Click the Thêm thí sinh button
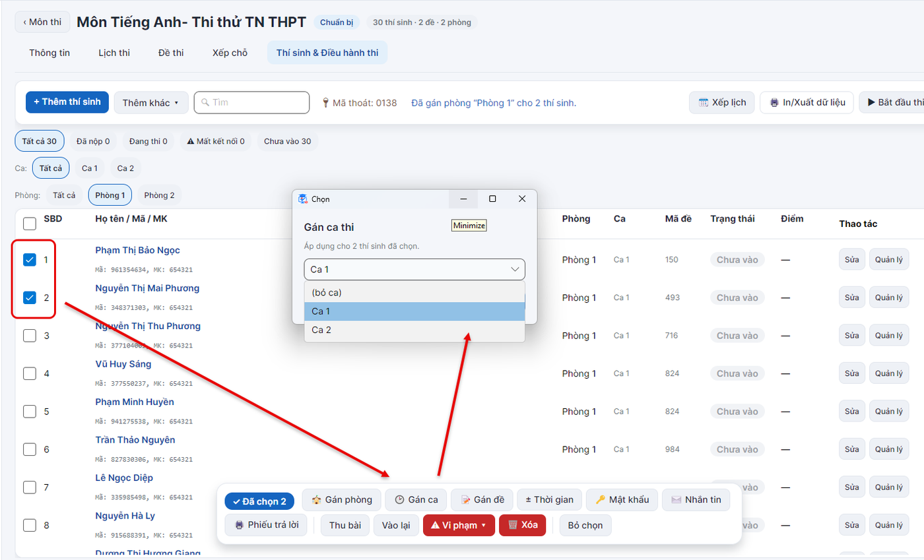Viewport: 924px width, 560px height. coord(67,102)
